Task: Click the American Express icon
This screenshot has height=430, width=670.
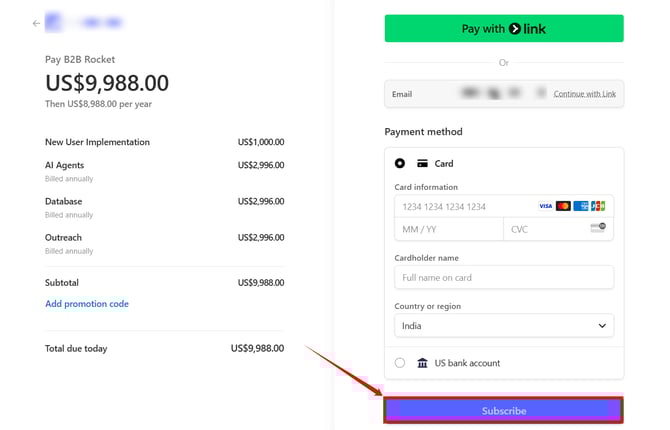Action: point(581,206)
